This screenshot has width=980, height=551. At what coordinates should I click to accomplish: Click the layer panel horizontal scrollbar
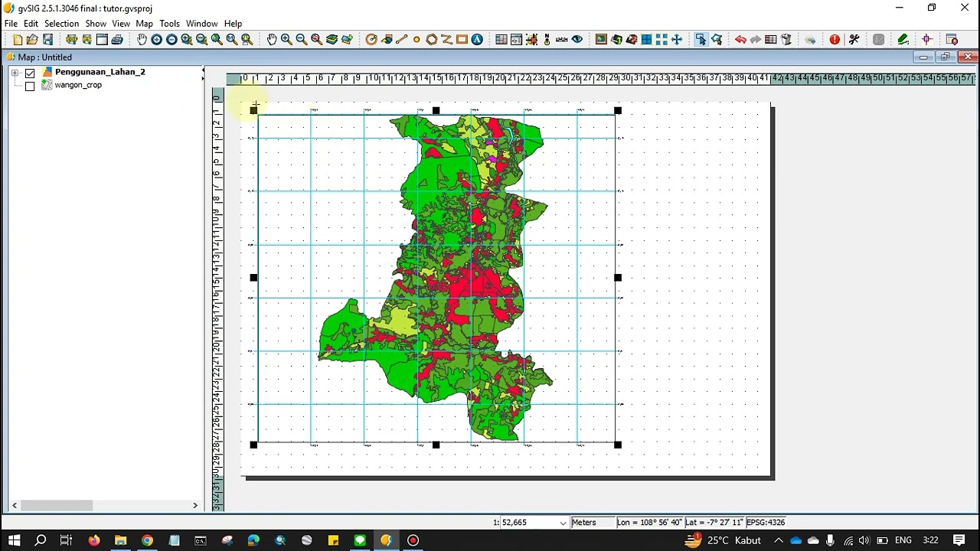104,505
